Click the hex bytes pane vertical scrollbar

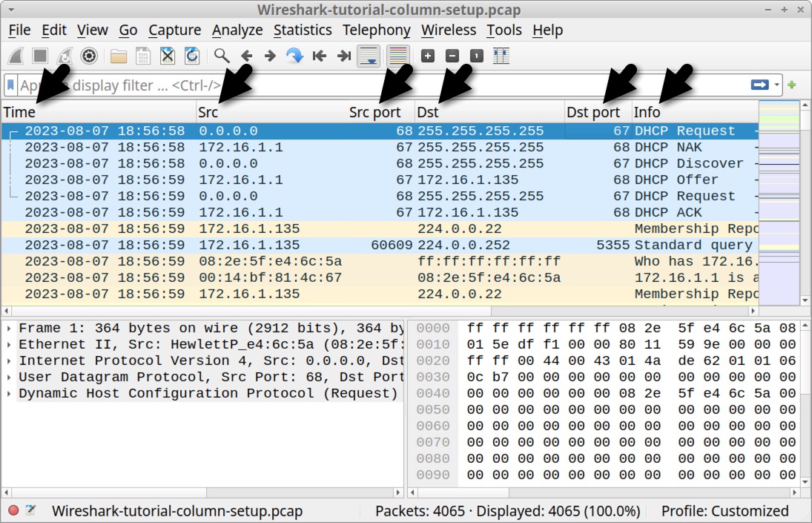805,404
